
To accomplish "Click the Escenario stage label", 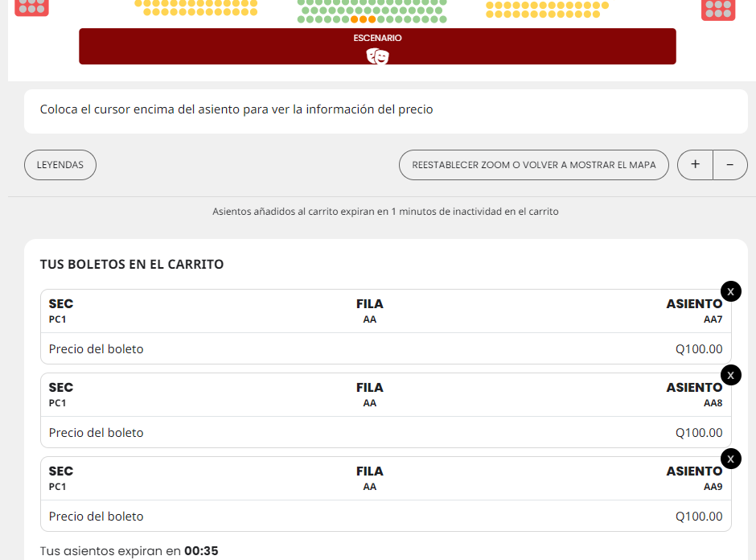I will click(377, 38).
